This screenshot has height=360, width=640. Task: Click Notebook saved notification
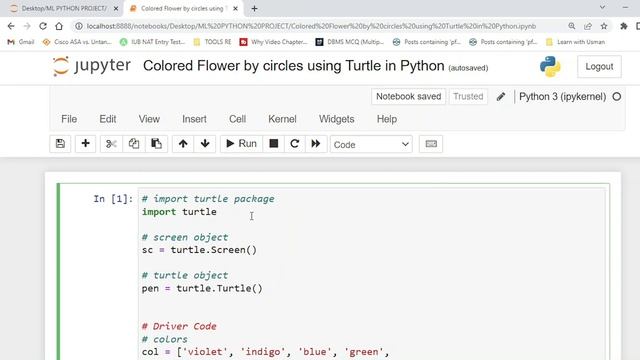tap(409, 97)
